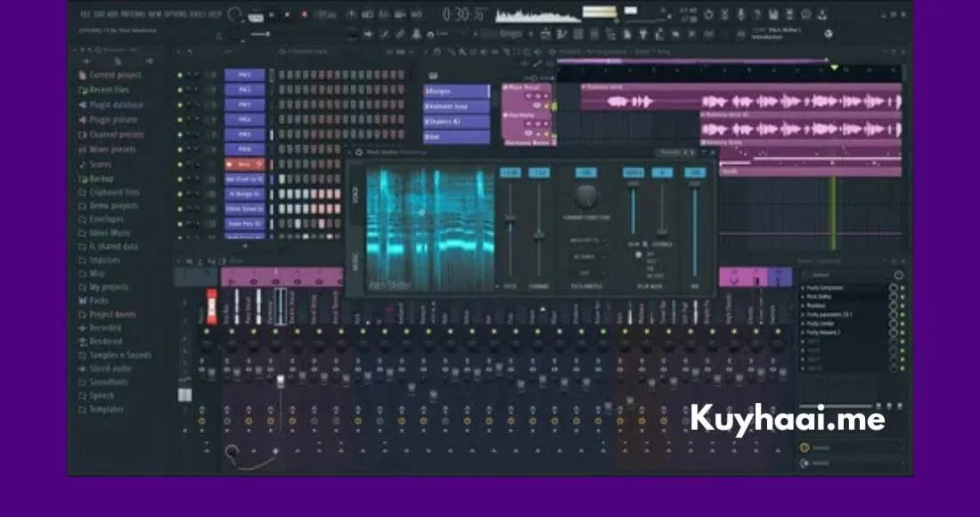Open the HELP menu
This screenshot has width=980, height=517.
(215, 13)
